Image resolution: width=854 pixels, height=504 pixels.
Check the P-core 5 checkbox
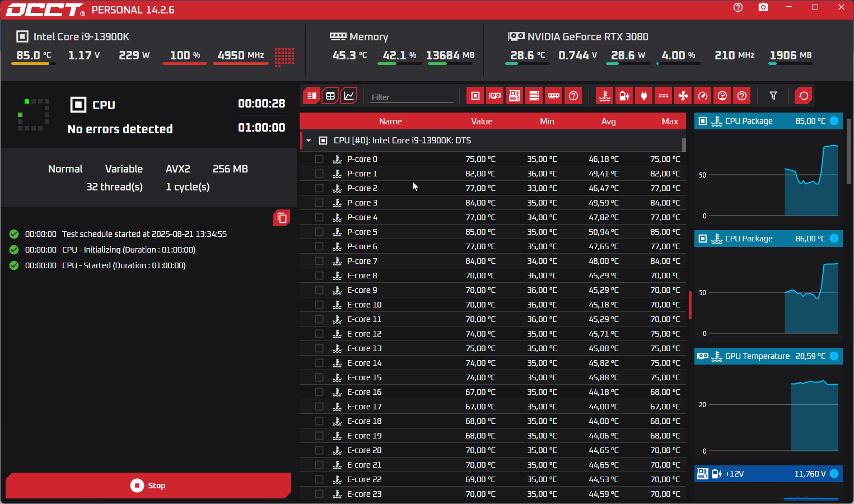(x=319, y=232)
